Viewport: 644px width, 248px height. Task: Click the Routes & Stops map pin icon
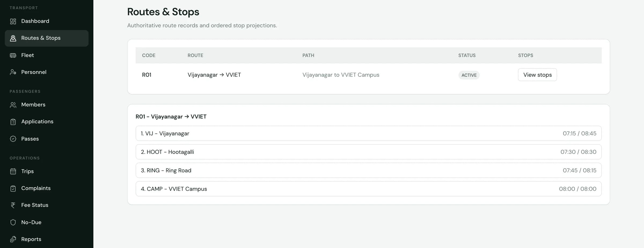coord(13,38)
